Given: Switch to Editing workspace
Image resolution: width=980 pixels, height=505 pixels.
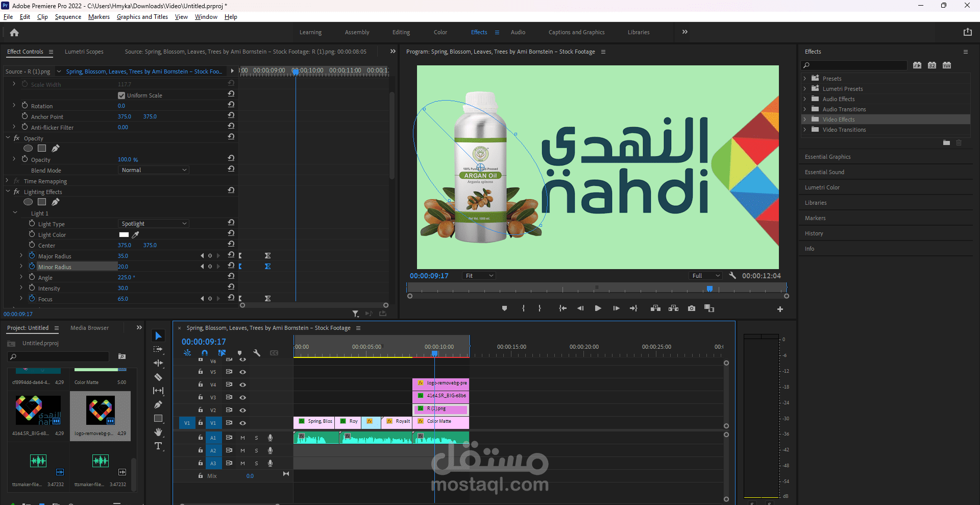Looking at the screenshot, I should 401,32.
